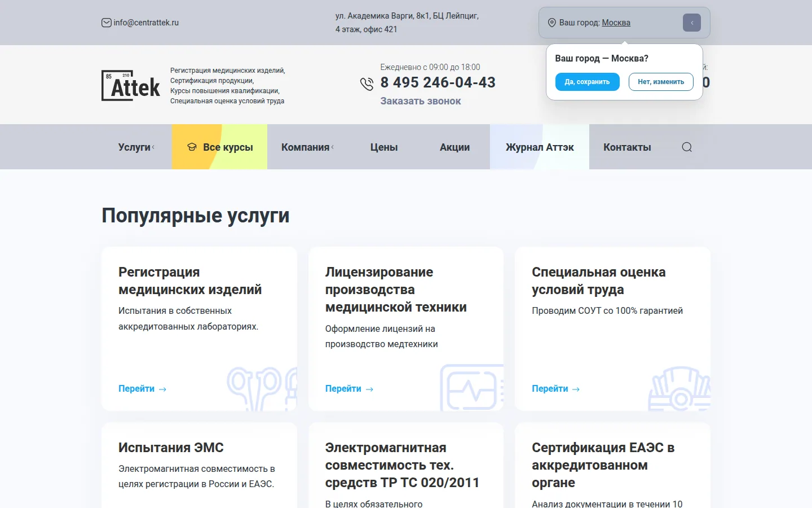Click the envelope icon beside the email
This screenshot has height=508, width=812.
pos(106,23)
